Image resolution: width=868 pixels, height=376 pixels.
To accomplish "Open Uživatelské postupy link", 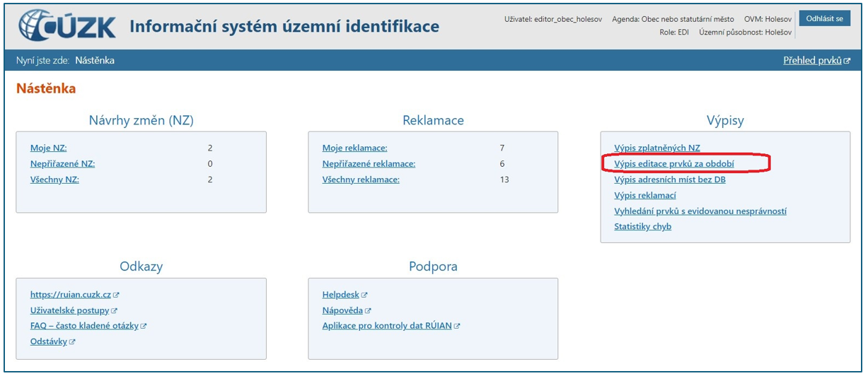I will tap(69, 310).
